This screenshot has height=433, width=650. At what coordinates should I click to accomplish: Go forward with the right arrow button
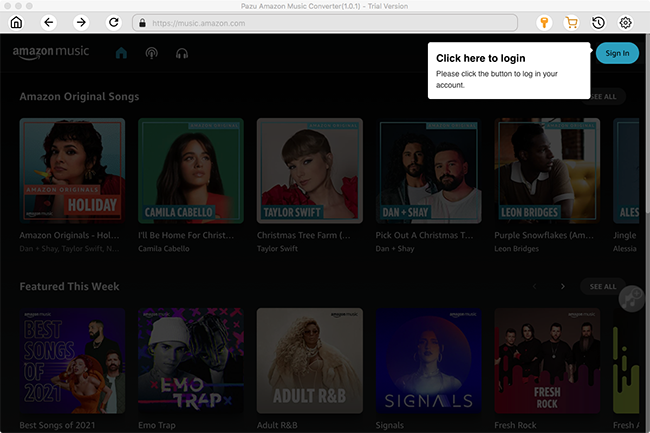pyautogui.click(x=81, y=22)
